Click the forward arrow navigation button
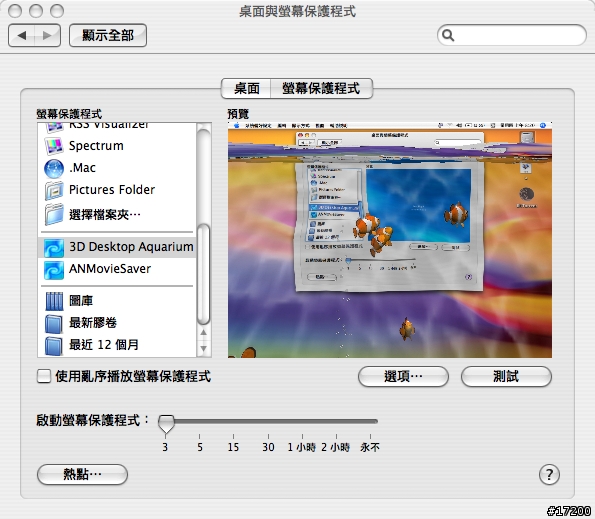The image size is (595, 519). point(47,36)
